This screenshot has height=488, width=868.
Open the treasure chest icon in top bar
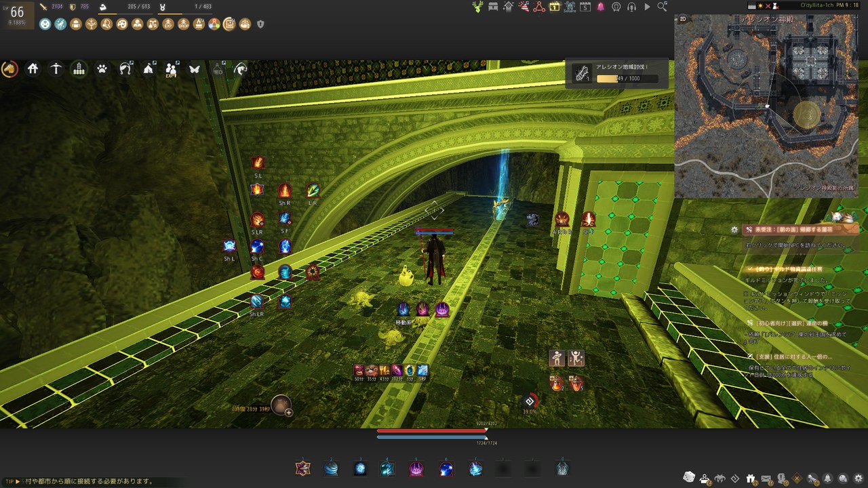point(493,7)
